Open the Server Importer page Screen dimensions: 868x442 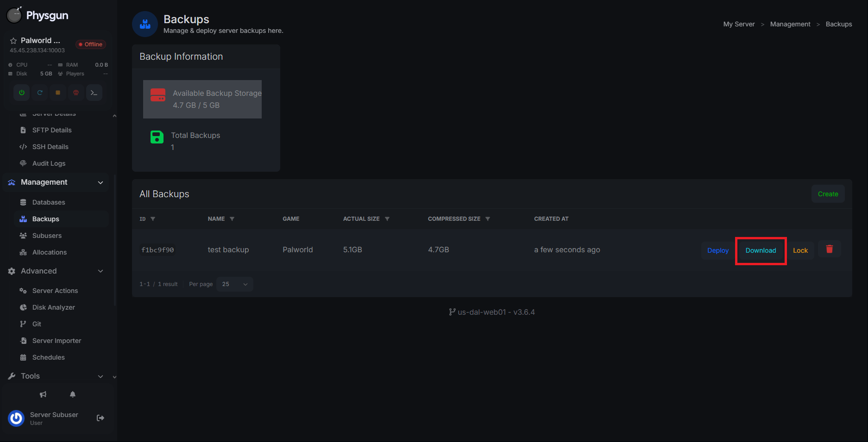(x=56, y=341)
